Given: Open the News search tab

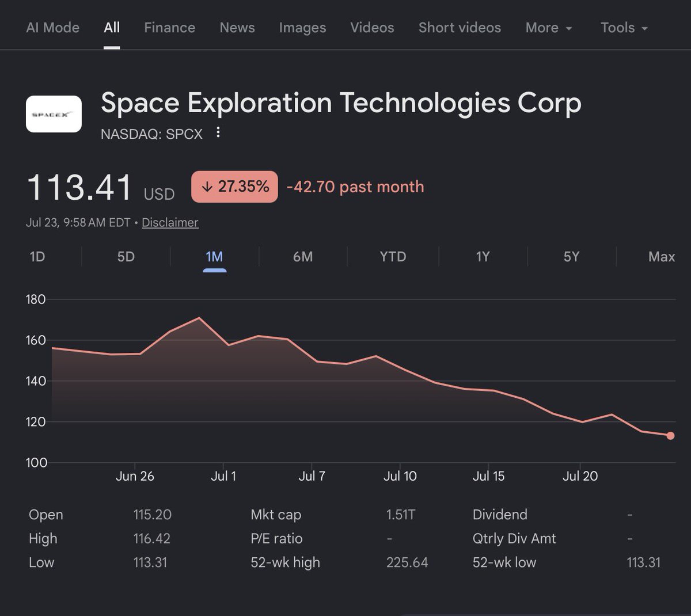Looking at the screenshot, I should (x=237, y=28).
